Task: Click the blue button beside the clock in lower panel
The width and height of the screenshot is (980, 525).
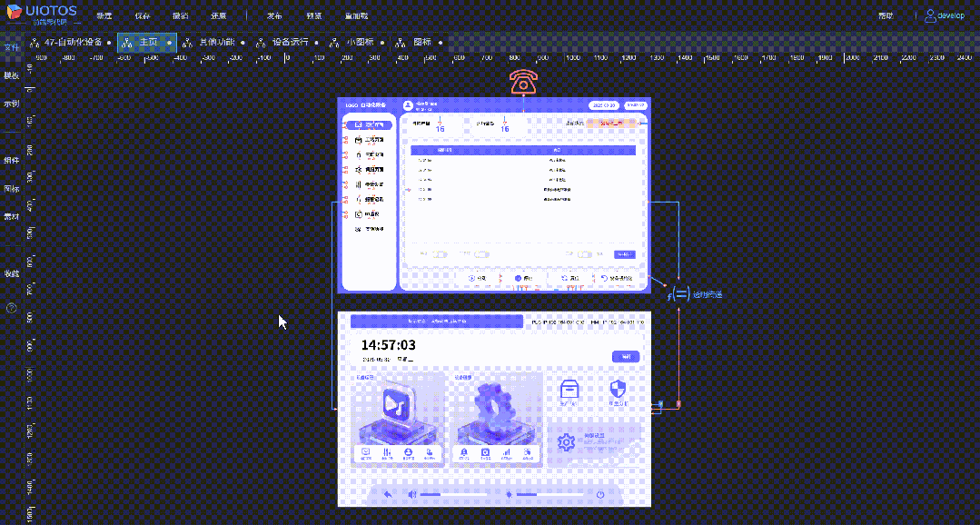Action: (626, 357)
